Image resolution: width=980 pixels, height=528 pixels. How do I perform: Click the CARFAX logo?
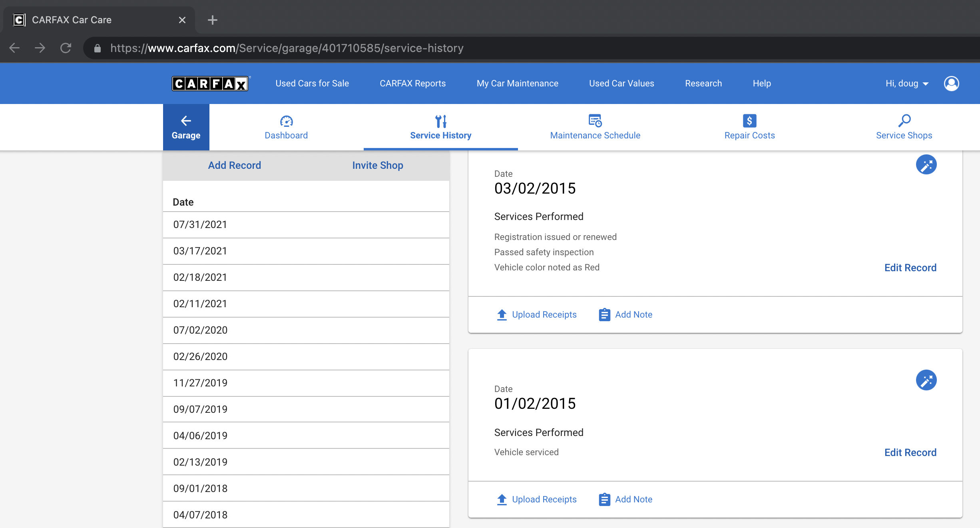[x=210, y=84]
